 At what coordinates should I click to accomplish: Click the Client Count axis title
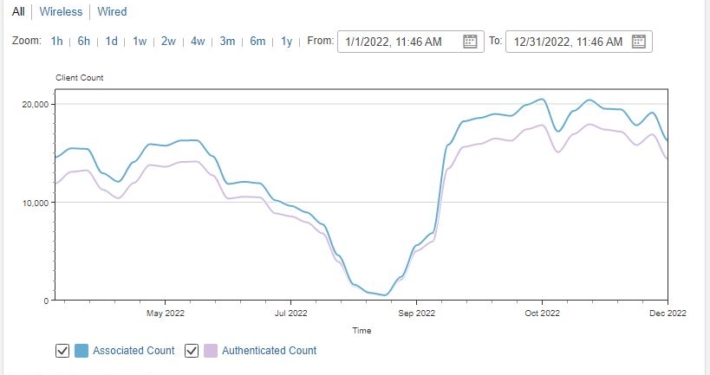point(79,78)
